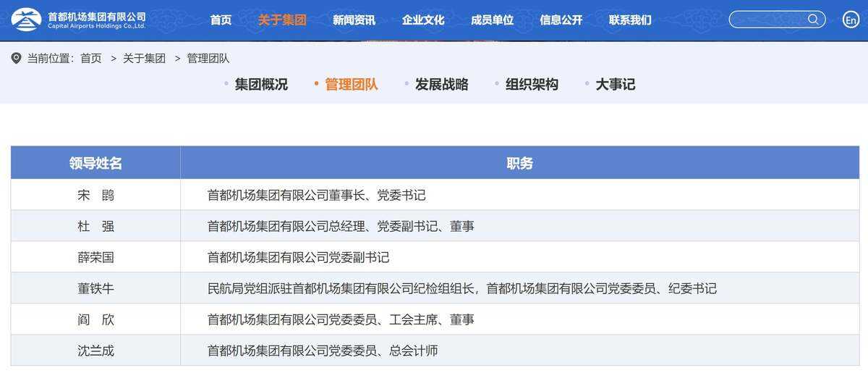Screen dimensions: 868x373
Task: Go to 关于集团 in the breadcrumb
Action: [144, 59]
